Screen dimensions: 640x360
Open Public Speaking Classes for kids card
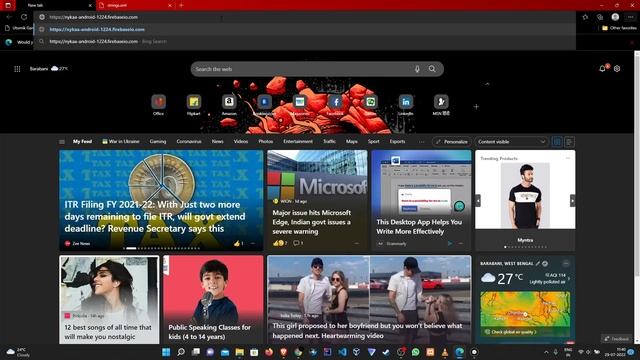coord(213,300)
